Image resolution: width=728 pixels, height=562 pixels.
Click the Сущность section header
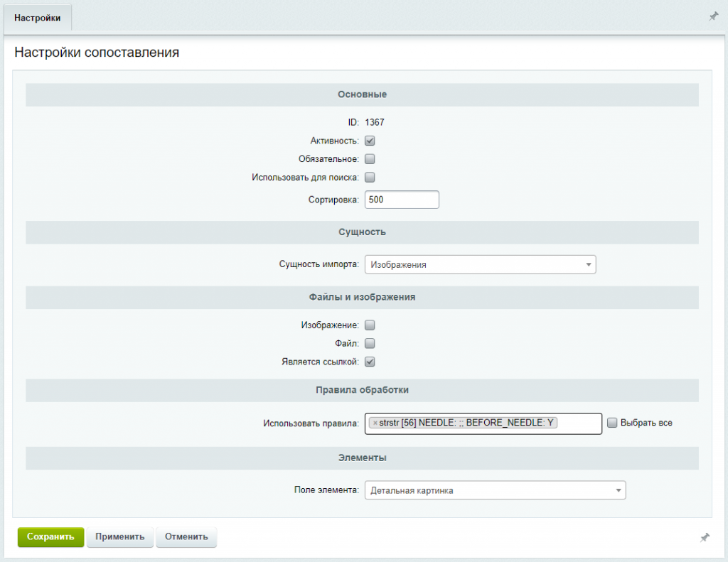[362, 232]
